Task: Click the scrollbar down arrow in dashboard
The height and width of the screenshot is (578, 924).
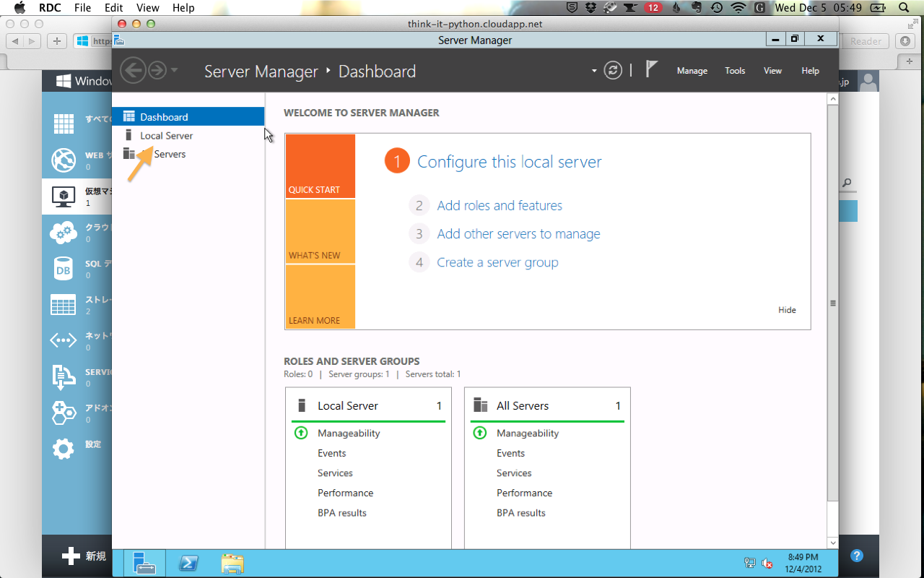Action: click(x=832, y=542)
